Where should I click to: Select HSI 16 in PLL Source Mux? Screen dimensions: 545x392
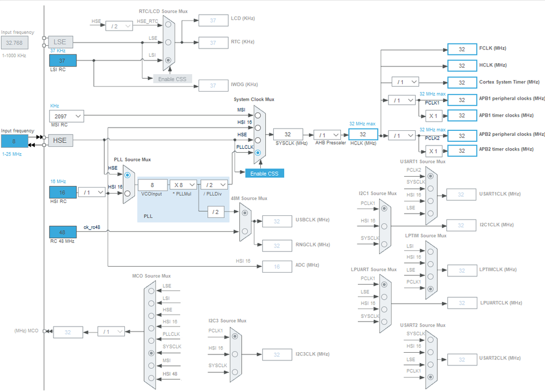coord(127,194)
